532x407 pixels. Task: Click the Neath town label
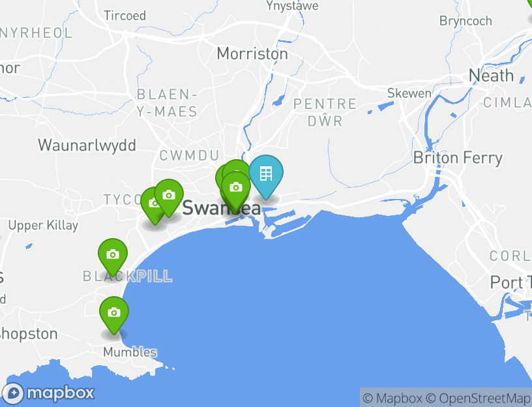point(491,76)
